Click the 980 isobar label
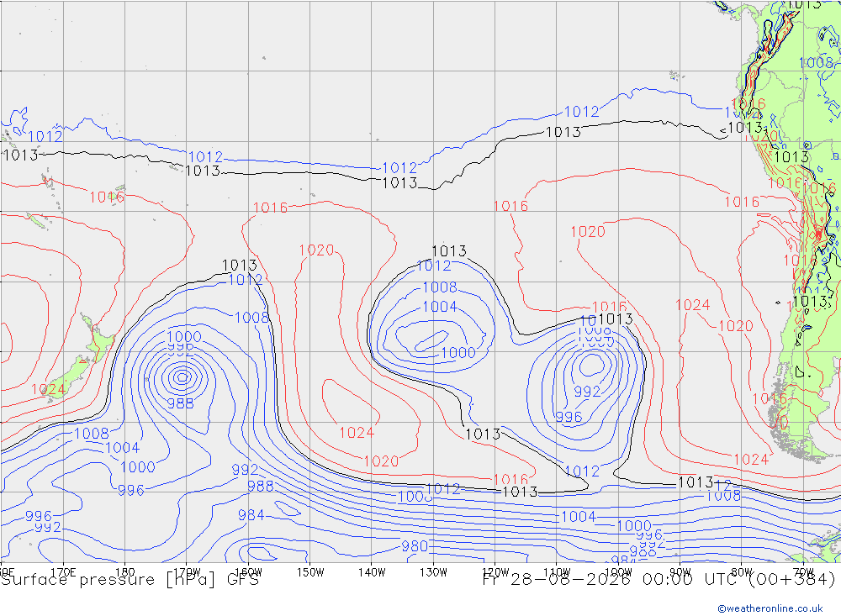Screen dimensions: 841x616 [x=415, y=546]
